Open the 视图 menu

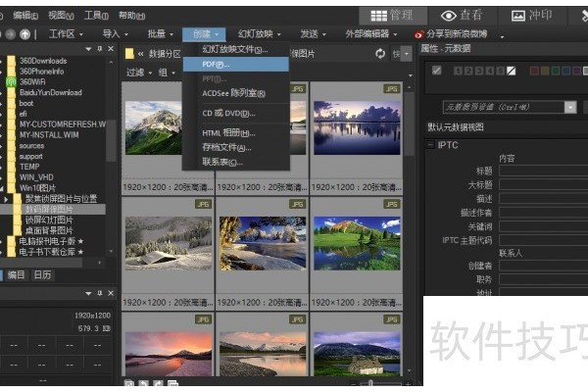(61, 16)
